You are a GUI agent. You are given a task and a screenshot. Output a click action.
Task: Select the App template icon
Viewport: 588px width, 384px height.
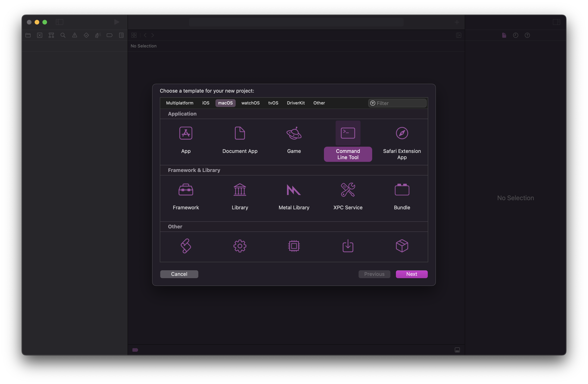186,133
